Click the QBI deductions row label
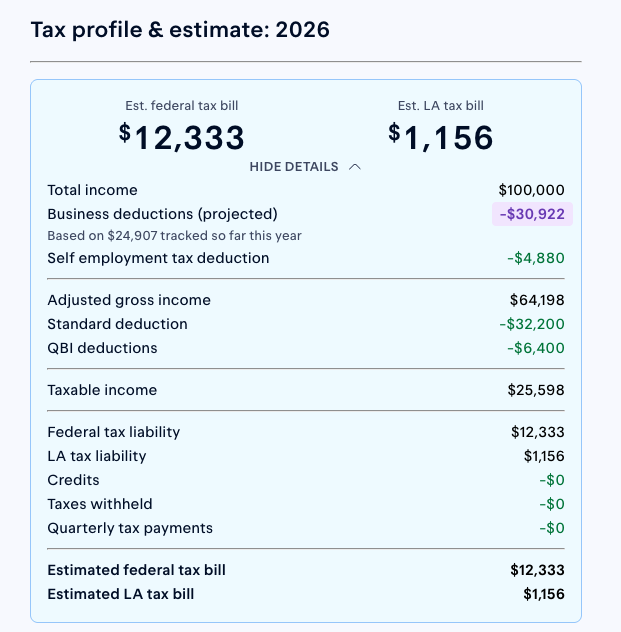This screenshot has height=632, width=621. [x=102, y=348]
